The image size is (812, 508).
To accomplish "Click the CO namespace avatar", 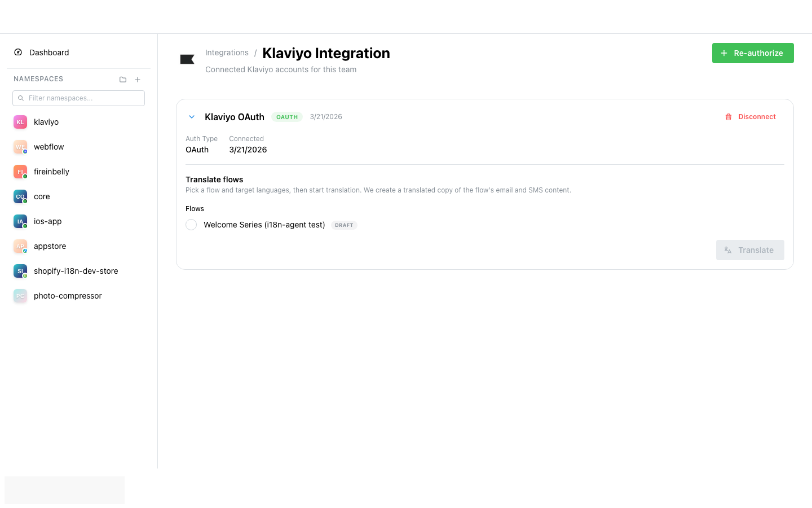I will pyautogui.click(x=20, y=196).
